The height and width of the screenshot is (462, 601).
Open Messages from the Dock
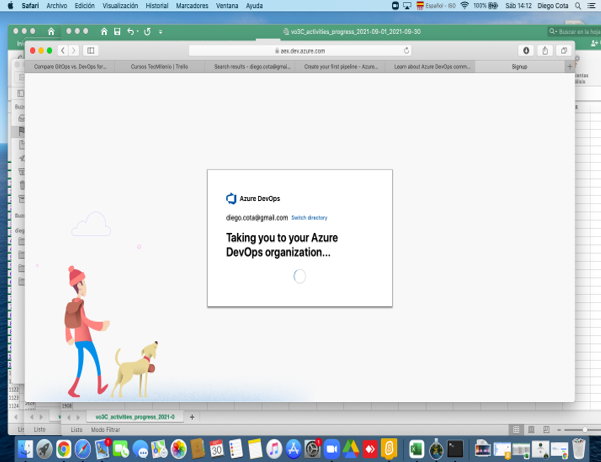pyautogui.click(x=140, y=449)
